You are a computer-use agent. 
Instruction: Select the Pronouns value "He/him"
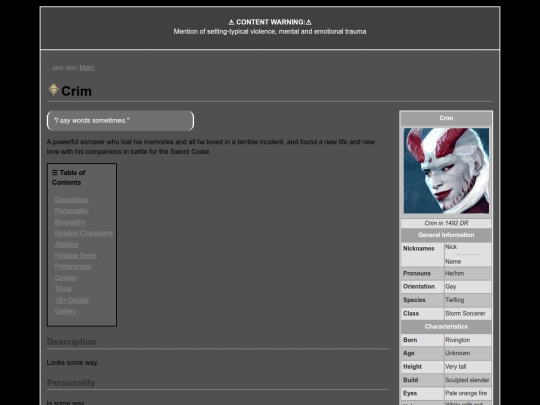click(x=454, y=273)
